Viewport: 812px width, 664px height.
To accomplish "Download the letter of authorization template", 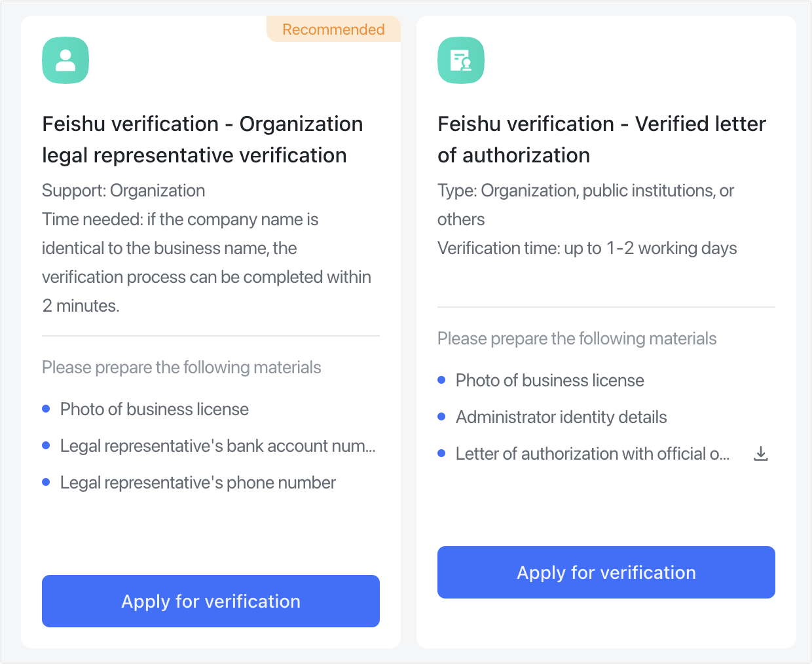I will click(760, 452).
